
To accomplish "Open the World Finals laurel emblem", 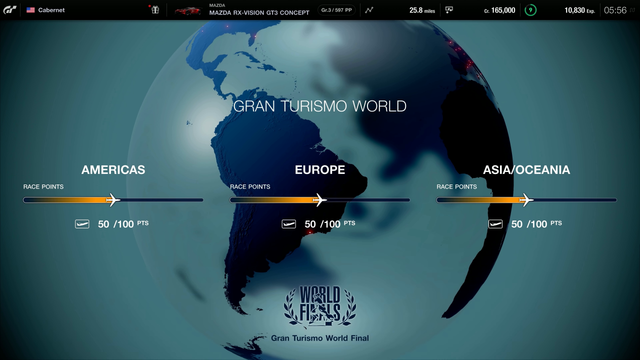I will (x=320, y=306).
